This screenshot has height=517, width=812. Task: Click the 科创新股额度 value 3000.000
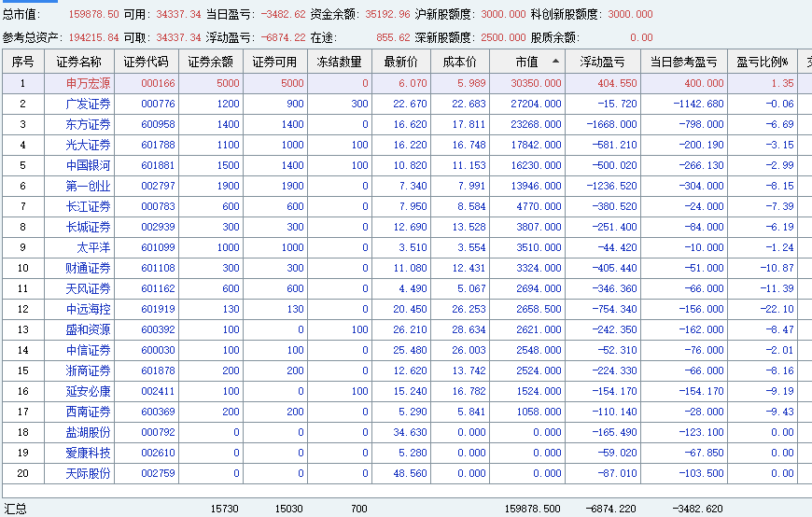coord(630,15)
